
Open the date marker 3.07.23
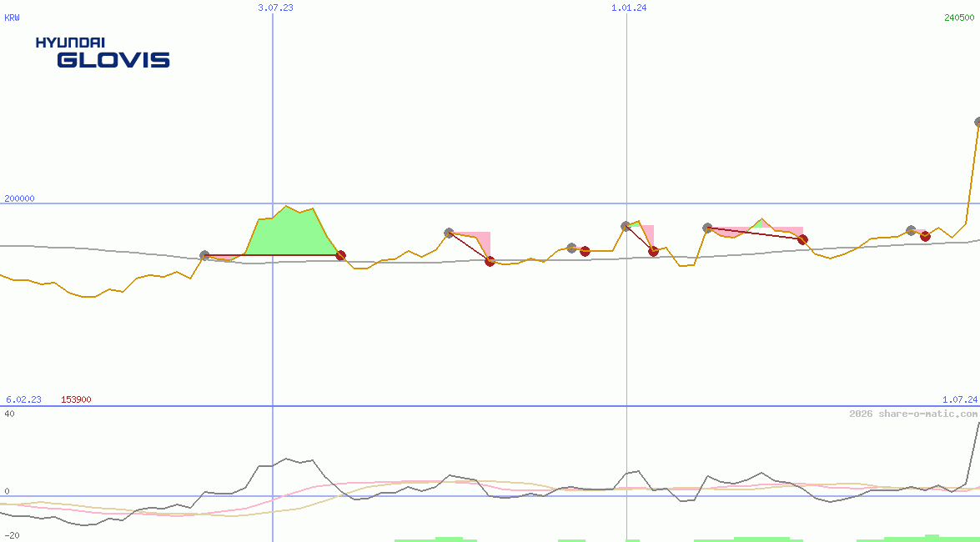tap(275, 8)
